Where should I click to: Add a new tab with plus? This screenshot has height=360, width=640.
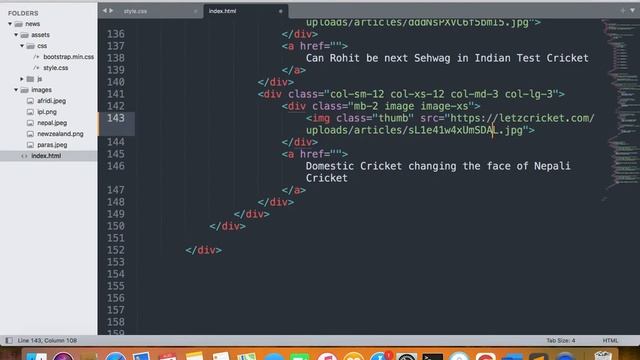click(x=623, y=11)
